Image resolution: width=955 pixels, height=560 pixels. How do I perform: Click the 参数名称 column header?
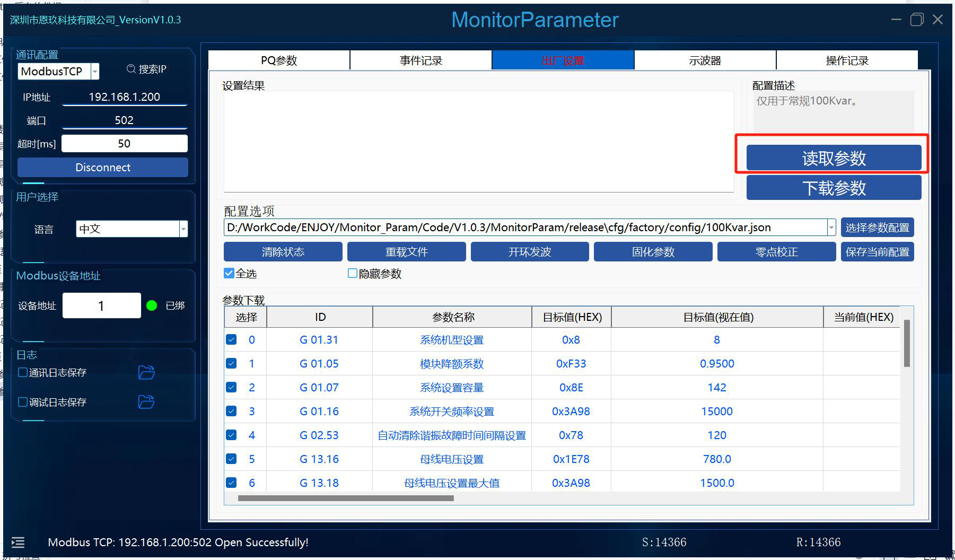pos(452,317)
